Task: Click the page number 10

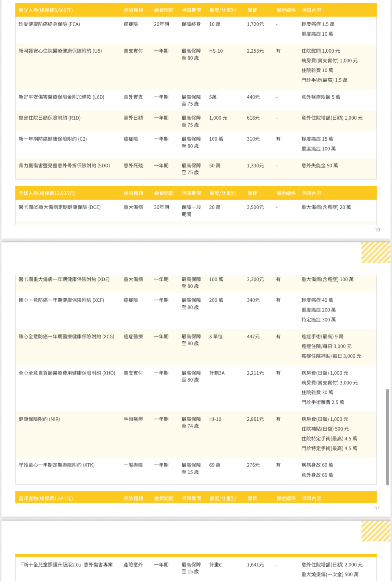Action: 377,230
